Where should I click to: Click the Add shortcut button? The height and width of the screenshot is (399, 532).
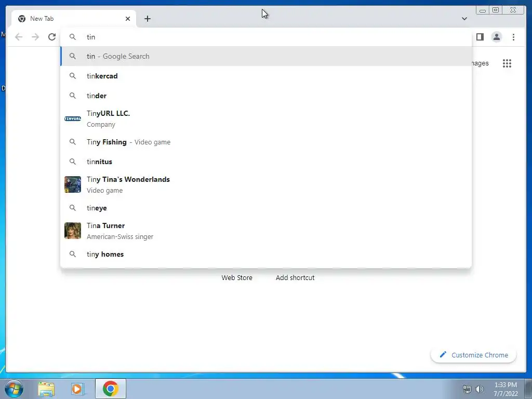click(295, 277)
